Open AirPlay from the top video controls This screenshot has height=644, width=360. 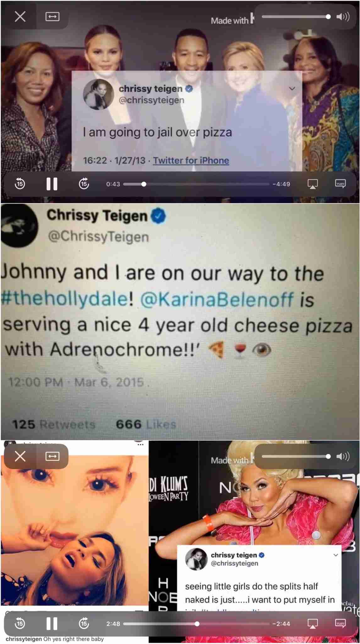[x=313, y=184]
